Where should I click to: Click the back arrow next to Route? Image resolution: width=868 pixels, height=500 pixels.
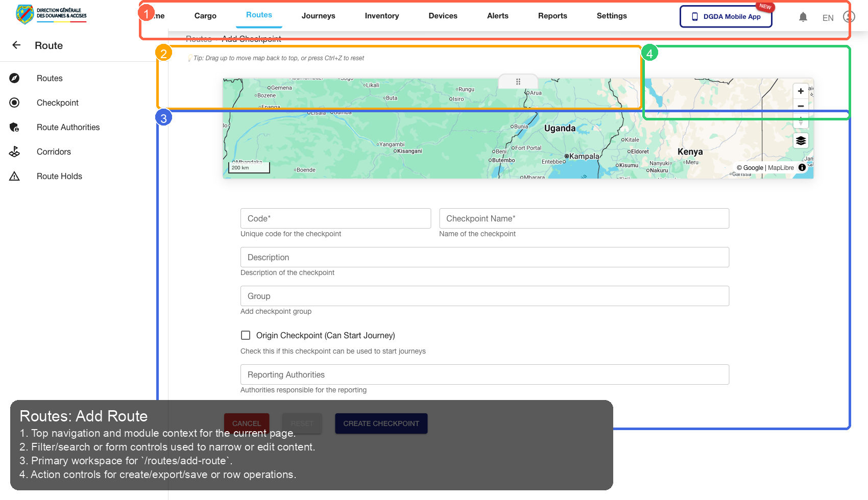click(x=16, y=45)
